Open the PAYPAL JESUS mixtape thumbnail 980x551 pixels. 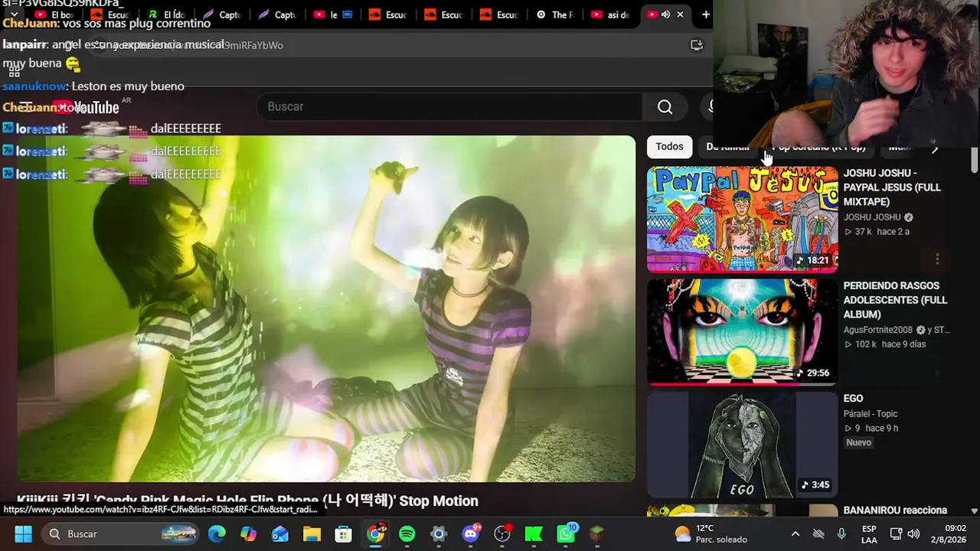click(x=742, y=220)
